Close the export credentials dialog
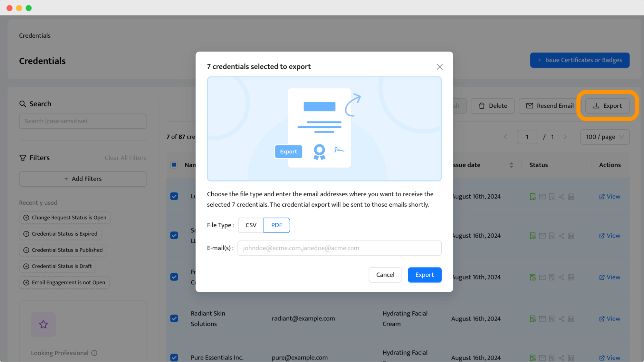The height and width of the screenshot is (362, 644). (x=439, y=67)
